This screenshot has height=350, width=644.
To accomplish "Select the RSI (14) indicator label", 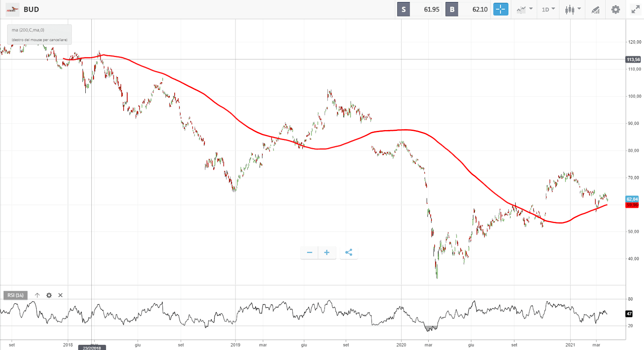I will coord(15,295).
